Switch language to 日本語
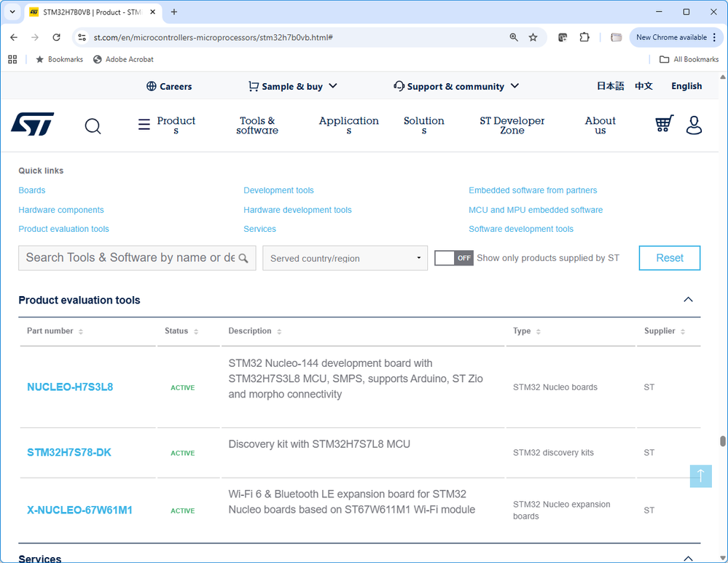 coord(610,86)
